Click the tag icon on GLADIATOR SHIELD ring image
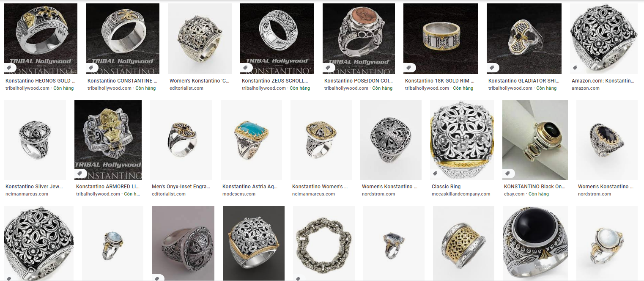The height and width of the screenshot is (281, 644). (493, 68)
